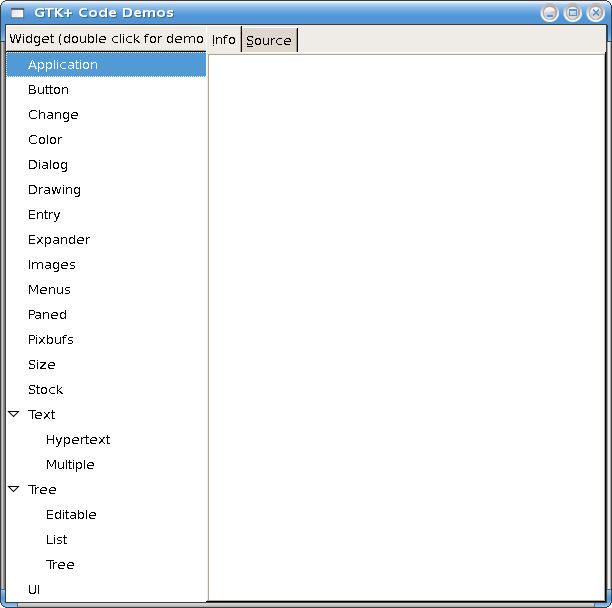Select the Stock demo entry
Viewport: 612px width, 608px height.
[45, 390]
